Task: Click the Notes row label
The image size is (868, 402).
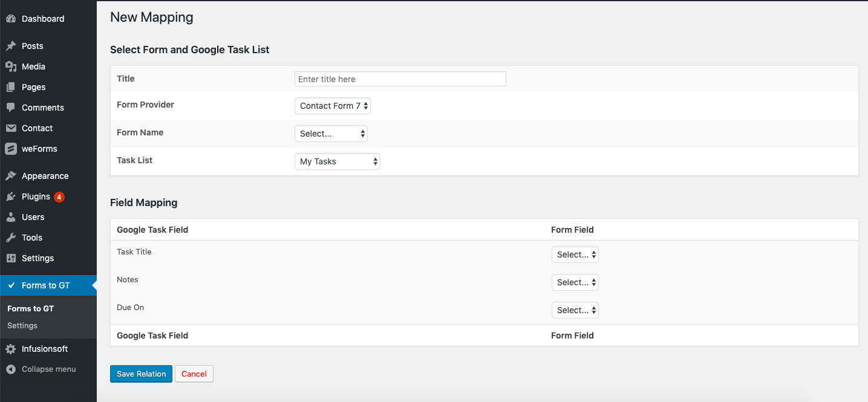Action: [x=128, y=280]
